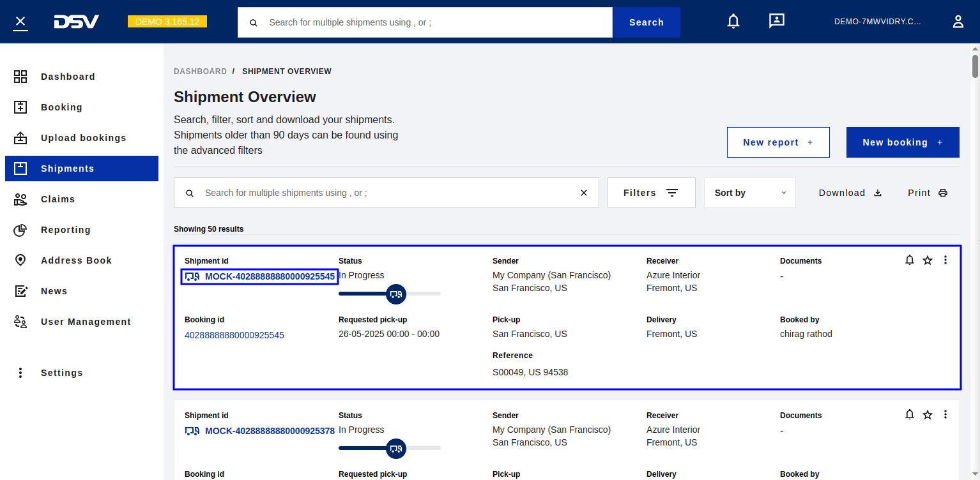Open the user profile icon

pos(958,22)
